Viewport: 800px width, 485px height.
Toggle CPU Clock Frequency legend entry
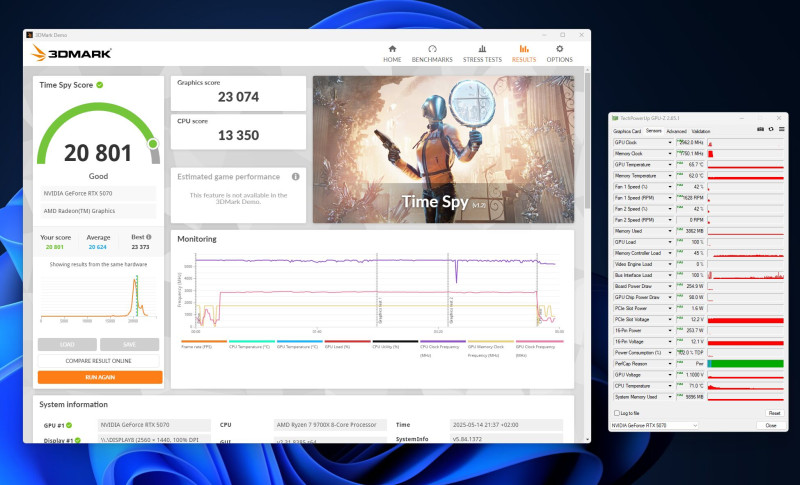pos(443,348)
